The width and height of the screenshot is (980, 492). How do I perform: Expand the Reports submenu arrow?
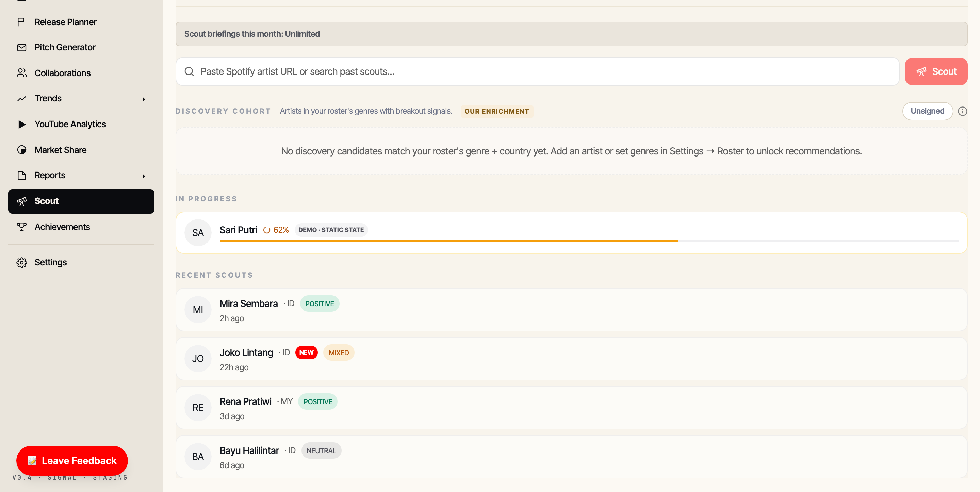click(144, 176)
